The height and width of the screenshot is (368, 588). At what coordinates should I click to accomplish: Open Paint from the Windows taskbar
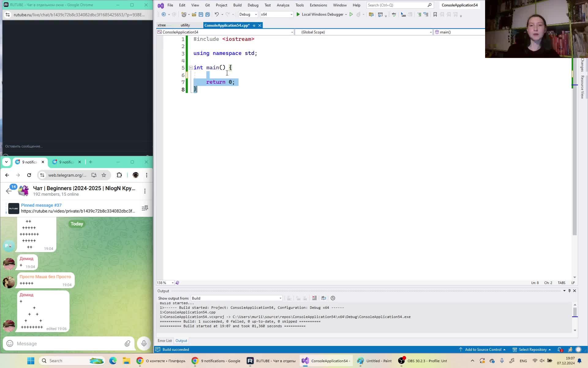(375, 361)
